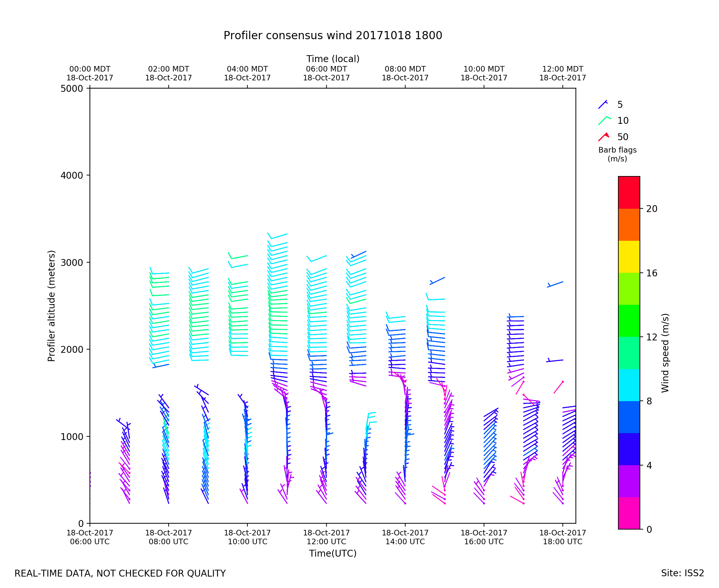719x588 pixels.
Task: Click the blue 5 m/s barb legend icon
Action: tap(603, 104)
